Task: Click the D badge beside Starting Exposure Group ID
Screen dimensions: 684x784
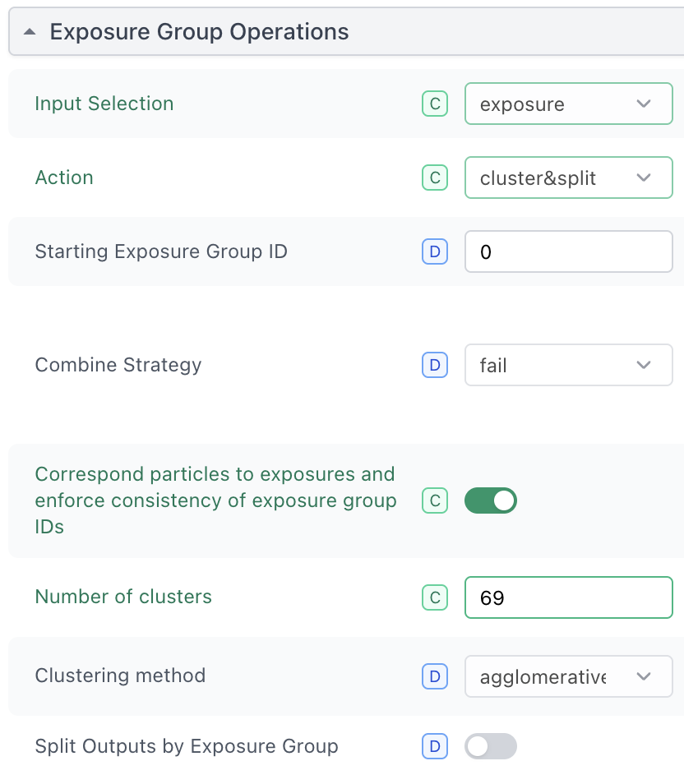Action: [x=435, y=251]
